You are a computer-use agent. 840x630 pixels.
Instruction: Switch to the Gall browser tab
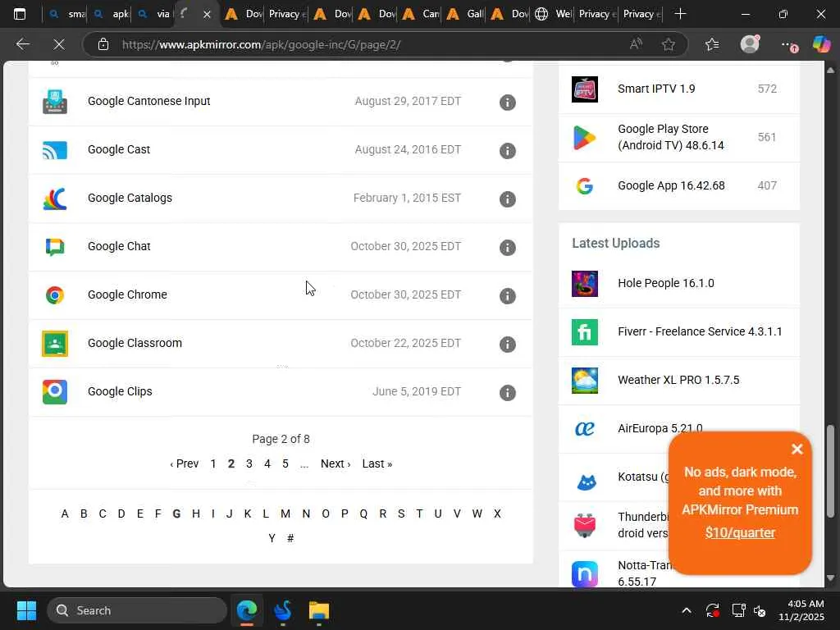coord(464,14)
